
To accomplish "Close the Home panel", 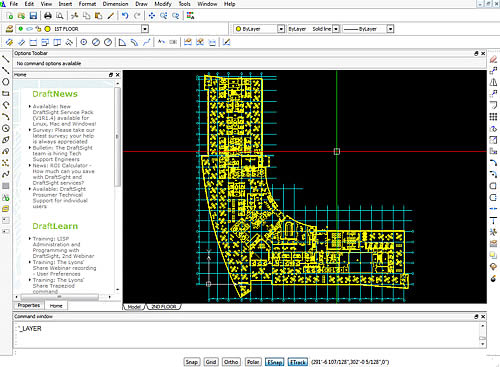I will [118, 75].
